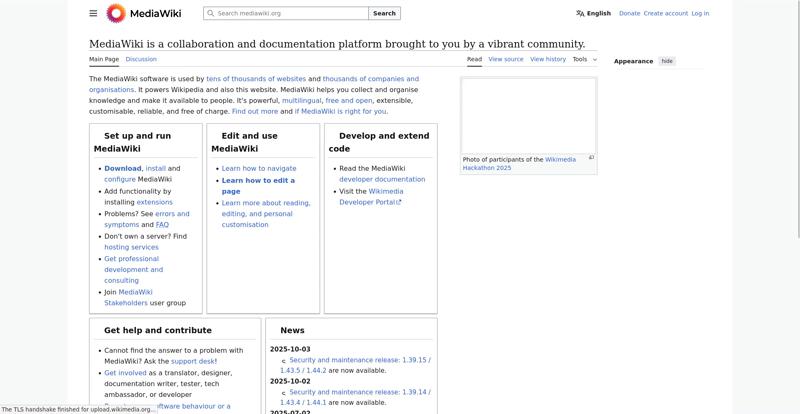Image resolution: width=800 pixels, height=414 pixels.
Task: Switch to the Discussion tab
Action: [141, 59]
